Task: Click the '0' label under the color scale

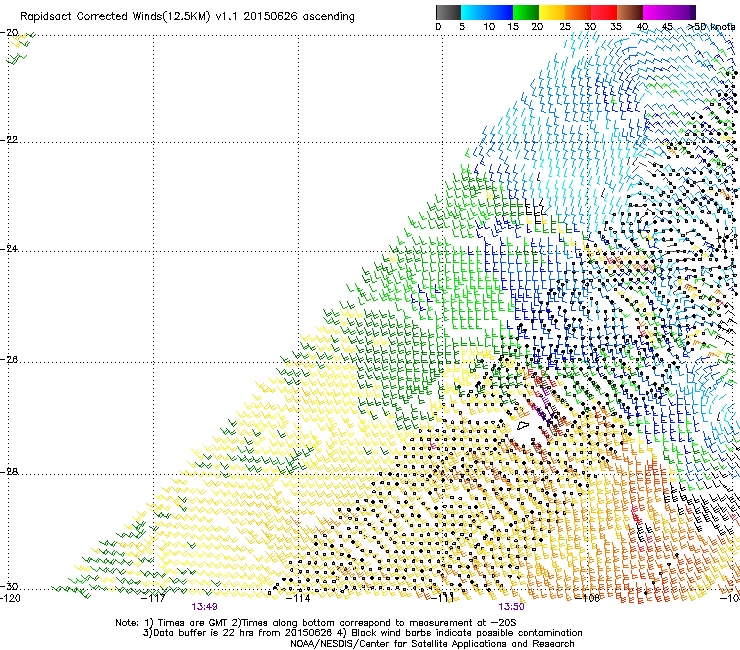Action: (x=438, y=27)
